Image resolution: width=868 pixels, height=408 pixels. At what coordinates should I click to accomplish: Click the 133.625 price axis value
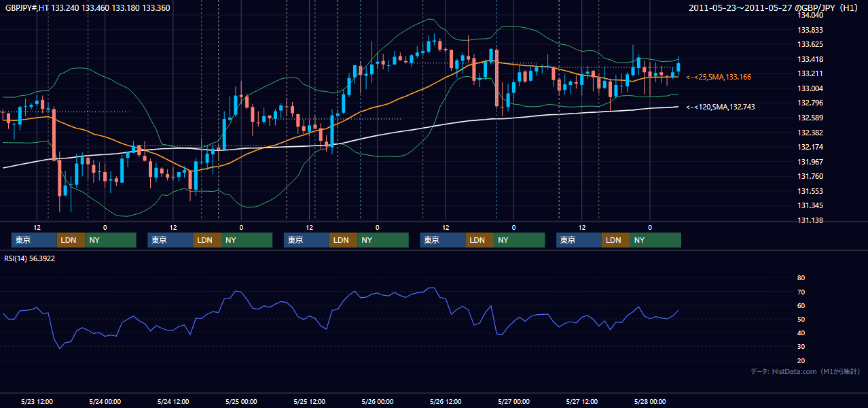pos(811,44)
